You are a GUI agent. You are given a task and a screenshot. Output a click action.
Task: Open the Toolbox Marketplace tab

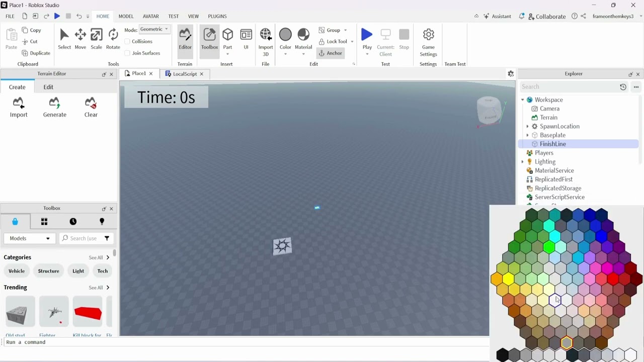(x=15, y=222)
